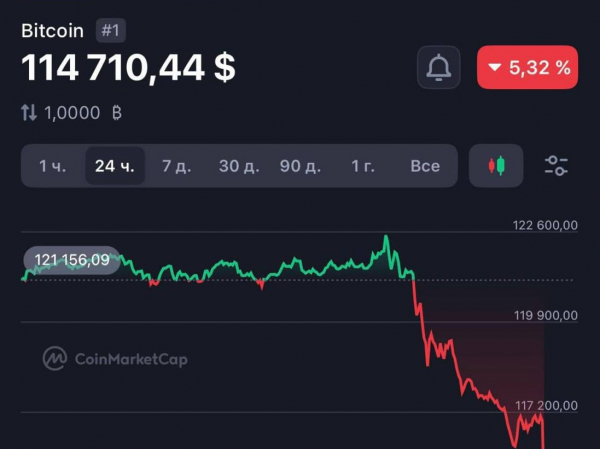Switch chart to 7 д. range
The width and height of the screenshot is (600, 449).
(176, 166)
